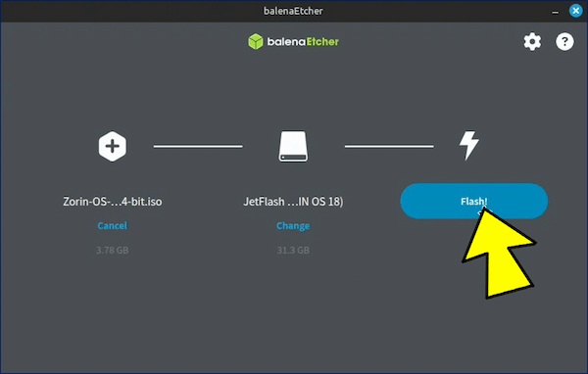Click the drive target icon
The height and width of the screenshot is (374, 588).
point(293,146)
